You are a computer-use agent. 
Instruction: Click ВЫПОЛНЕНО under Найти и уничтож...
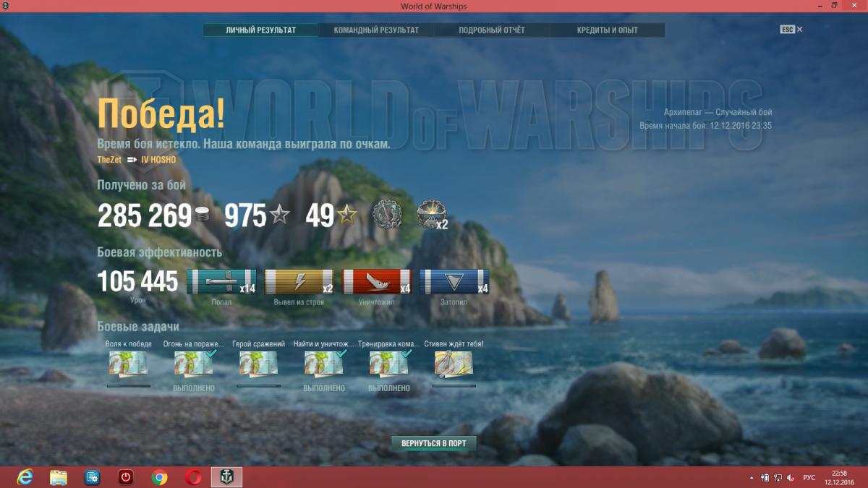(324, 388)
